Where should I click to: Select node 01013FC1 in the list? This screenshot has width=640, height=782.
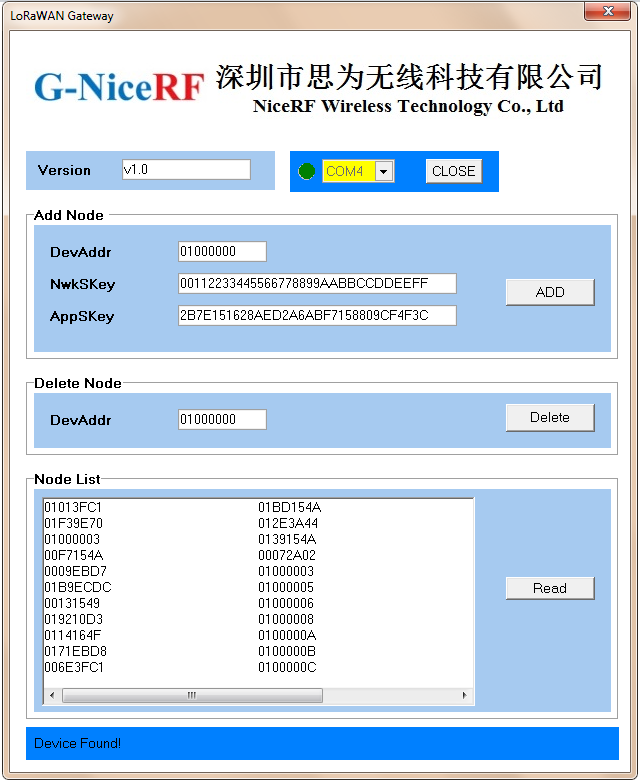tap(73, 507)
